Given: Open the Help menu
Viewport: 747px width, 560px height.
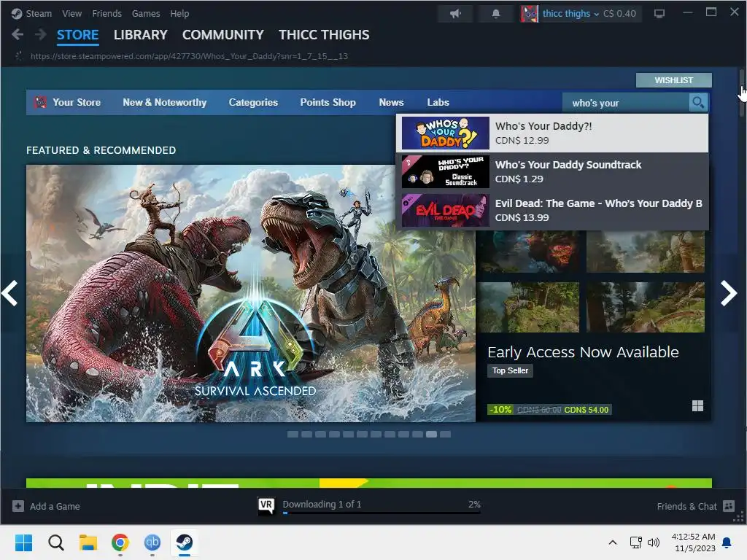Looking at the screenshot, I should (x=179, y=13).
